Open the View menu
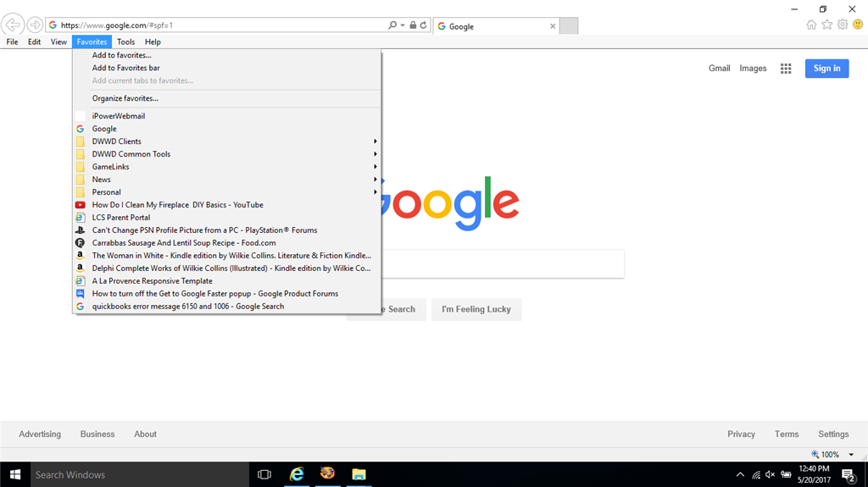 click(58, 42)
